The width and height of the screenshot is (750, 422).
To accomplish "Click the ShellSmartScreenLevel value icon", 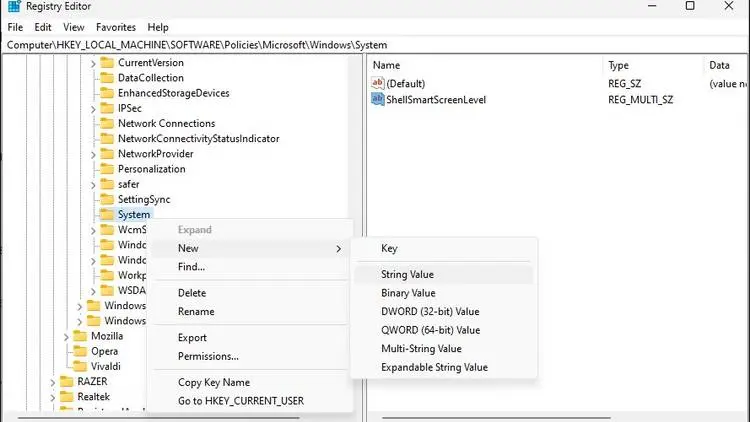I will pyautogui.click(x=377, y=100).
